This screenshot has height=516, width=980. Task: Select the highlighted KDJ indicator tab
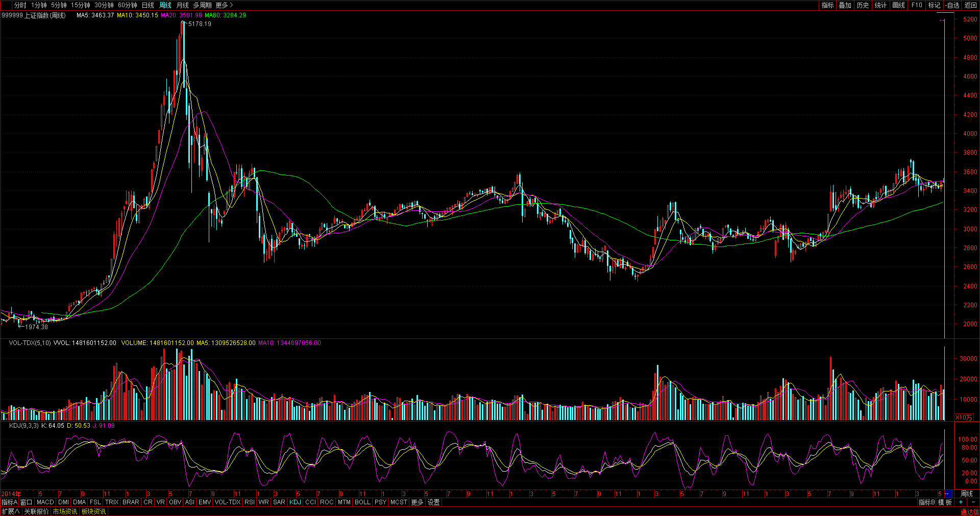(x=295, y=502)
